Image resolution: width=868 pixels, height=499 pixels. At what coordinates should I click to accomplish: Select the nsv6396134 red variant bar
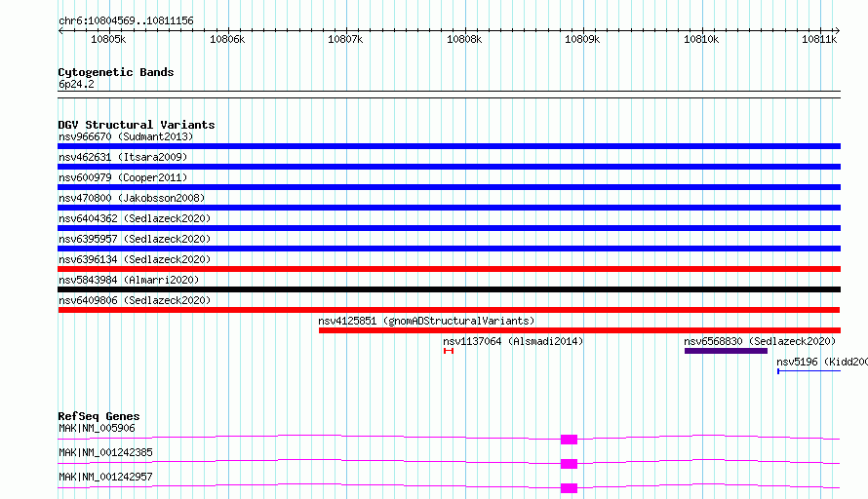pos(449,269)
